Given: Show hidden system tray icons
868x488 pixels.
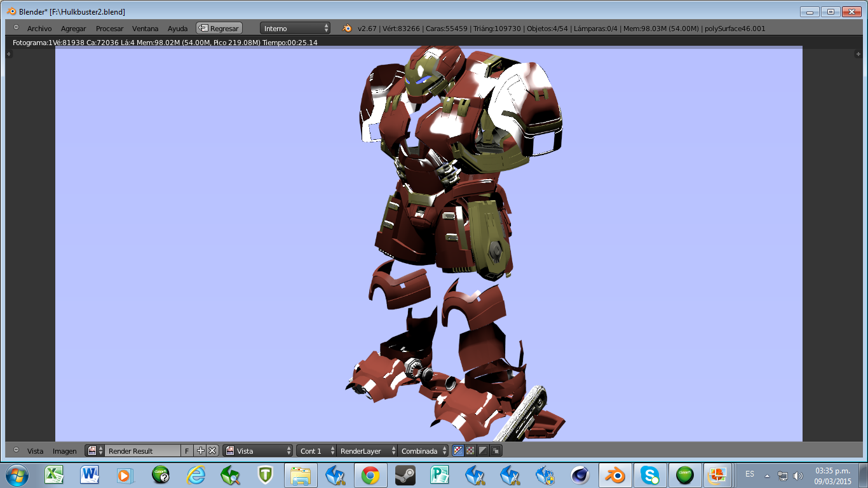Looking at the screenshot, I should pos(767,475).
